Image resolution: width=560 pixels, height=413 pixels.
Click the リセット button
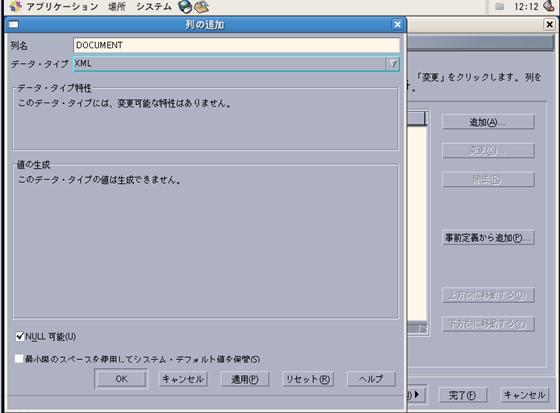pyautogui.click(x=308, y=379)
